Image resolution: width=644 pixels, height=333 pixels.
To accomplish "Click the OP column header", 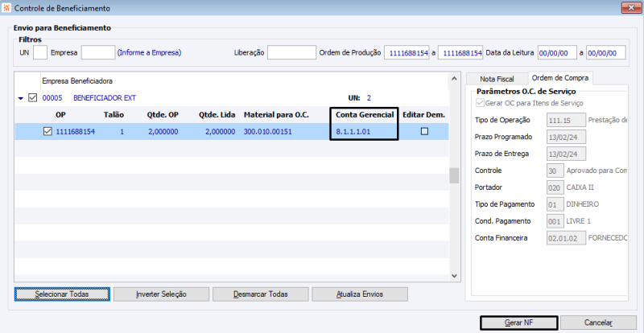I will pyautogui.click(x=60, y=115).
